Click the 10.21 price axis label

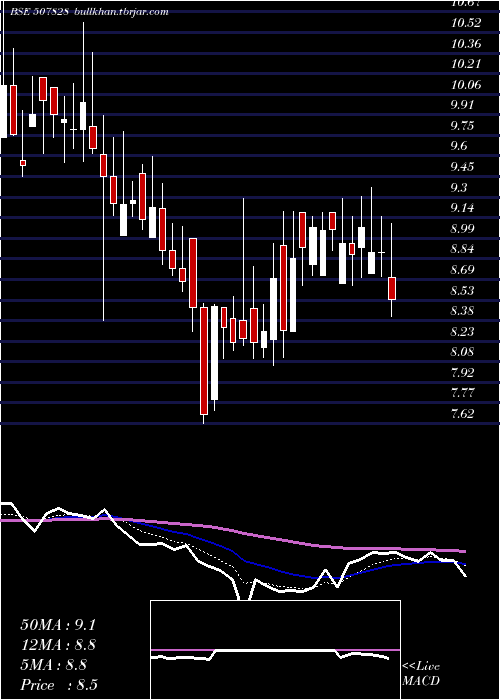point(466,64)
